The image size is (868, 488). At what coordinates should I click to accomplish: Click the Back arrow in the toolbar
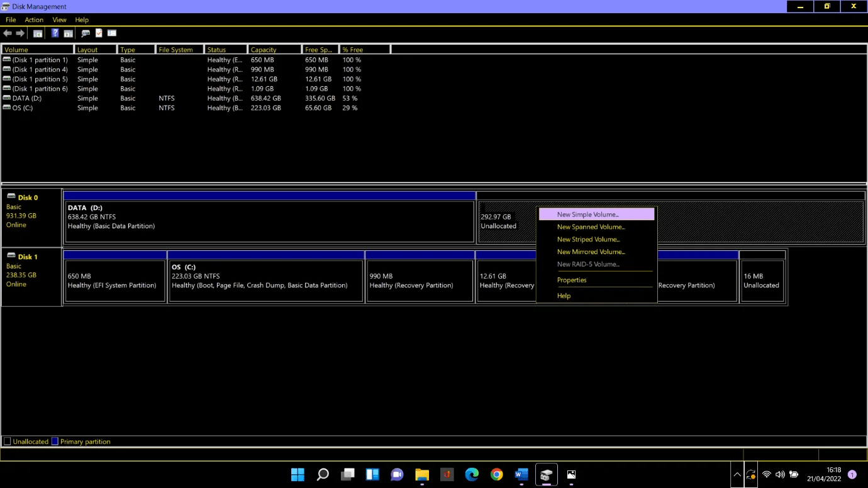8,33
